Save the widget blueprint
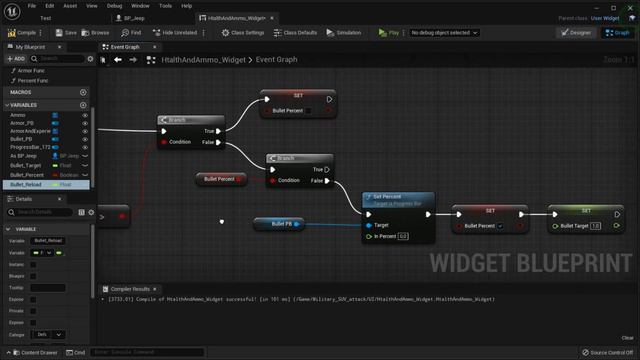The height and width of the screenshot is (360, 640). (66, 33)
